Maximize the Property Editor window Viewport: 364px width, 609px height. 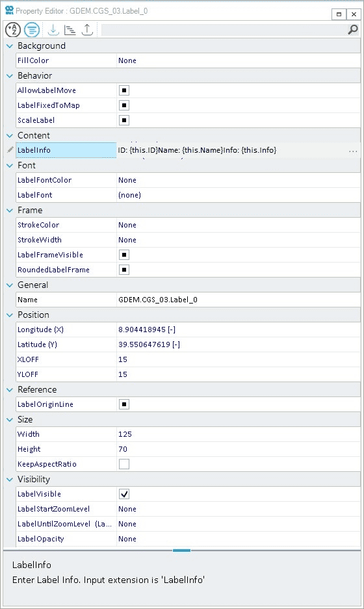click(339, 14)
